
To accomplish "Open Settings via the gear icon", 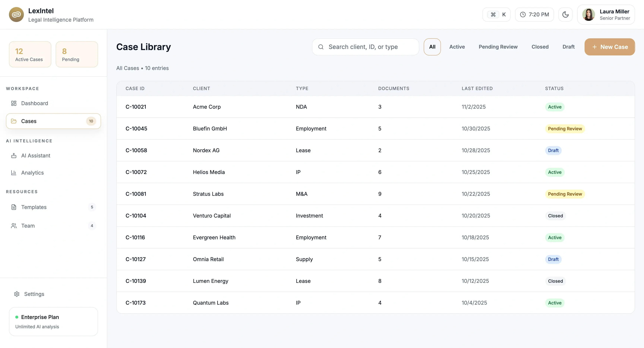I will 17,294.
